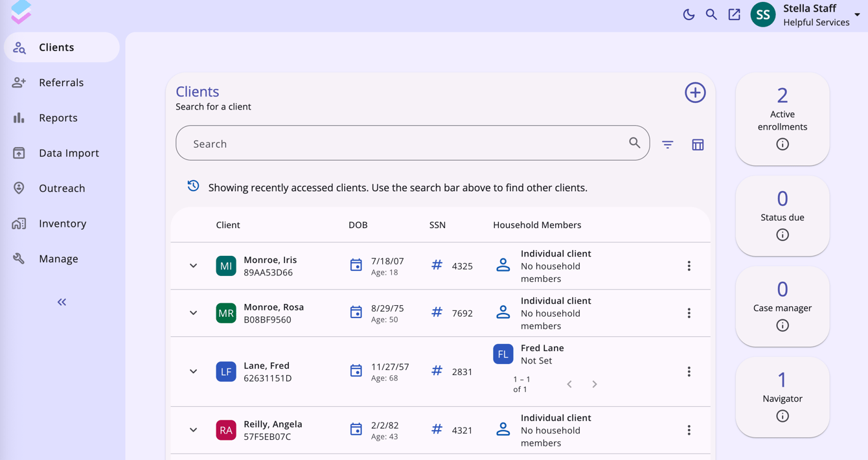The width and height of the screenshot is (868, 460).
Task: Open Manage in the sidebar
Action: pos(62,259)
